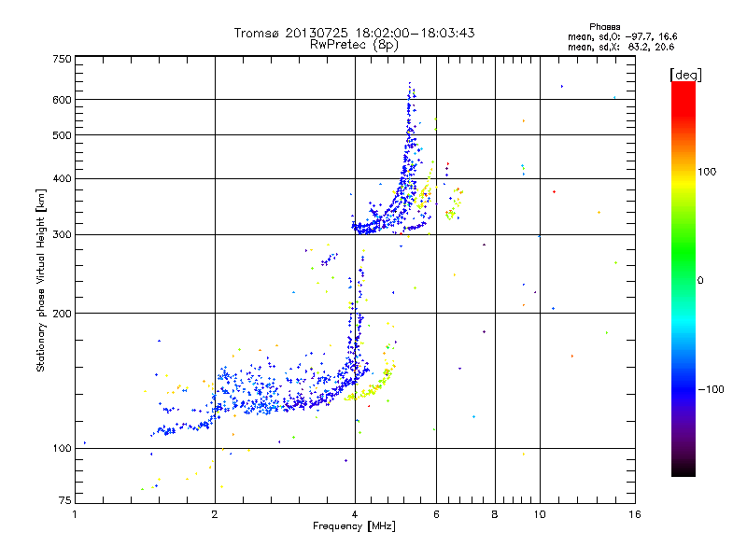Click the colorbar tick label '100'
This screenshot has height=560, width=747.
pyautogui.click(x=707, y=172)
